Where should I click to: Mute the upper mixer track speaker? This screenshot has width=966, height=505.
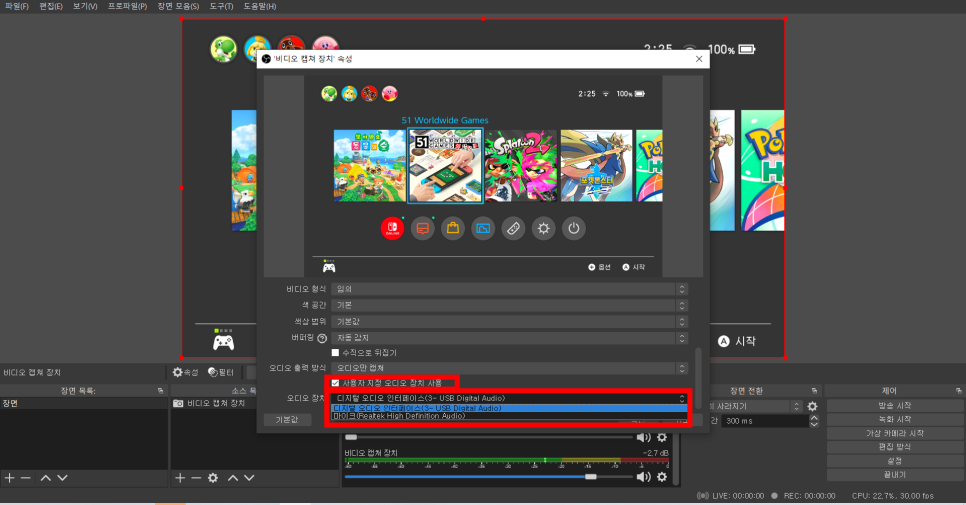tap(643, 437)
